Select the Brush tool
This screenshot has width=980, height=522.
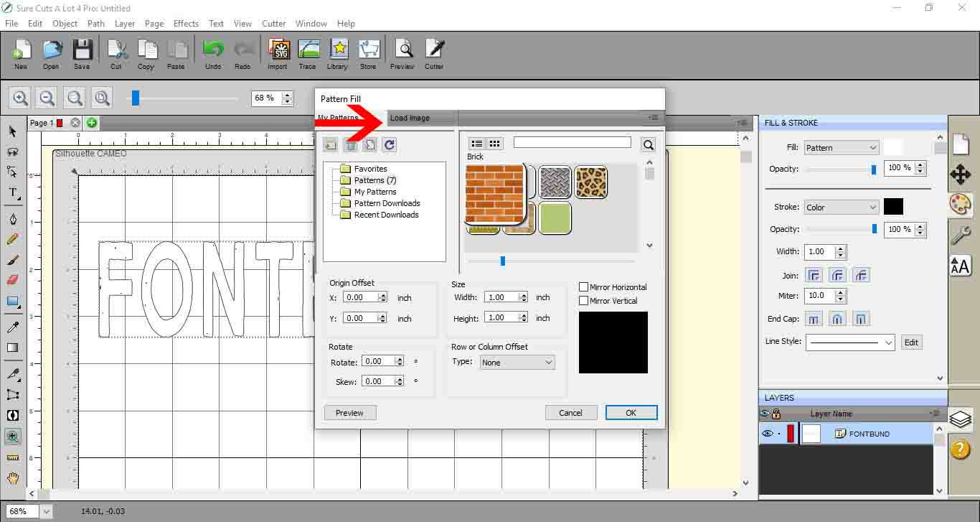(13, 260)
